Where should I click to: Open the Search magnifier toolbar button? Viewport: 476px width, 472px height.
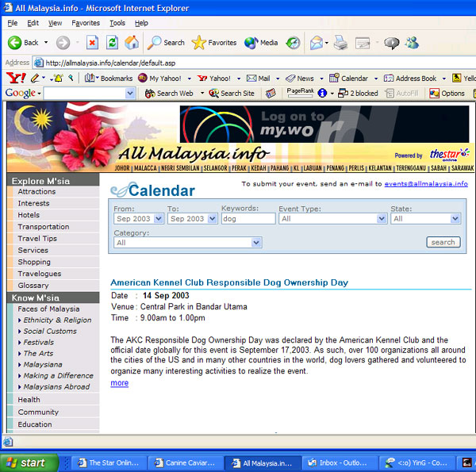[x=166, y=43]
